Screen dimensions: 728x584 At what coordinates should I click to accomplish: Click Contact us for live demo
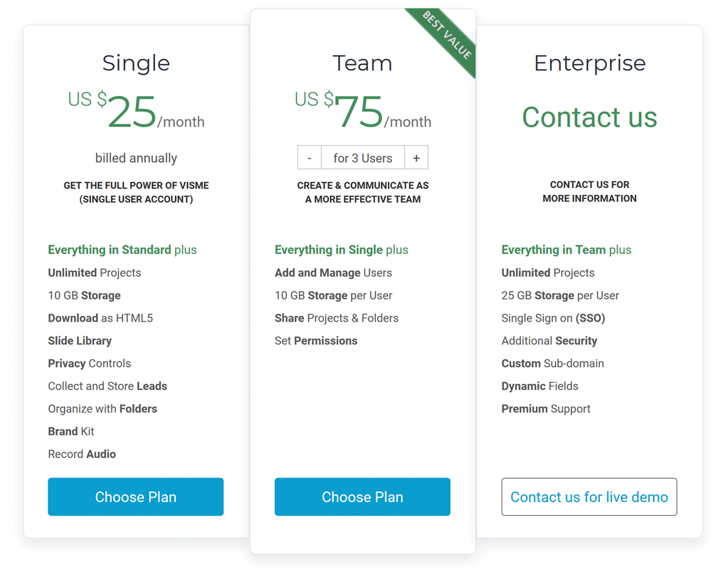point(589,497)
